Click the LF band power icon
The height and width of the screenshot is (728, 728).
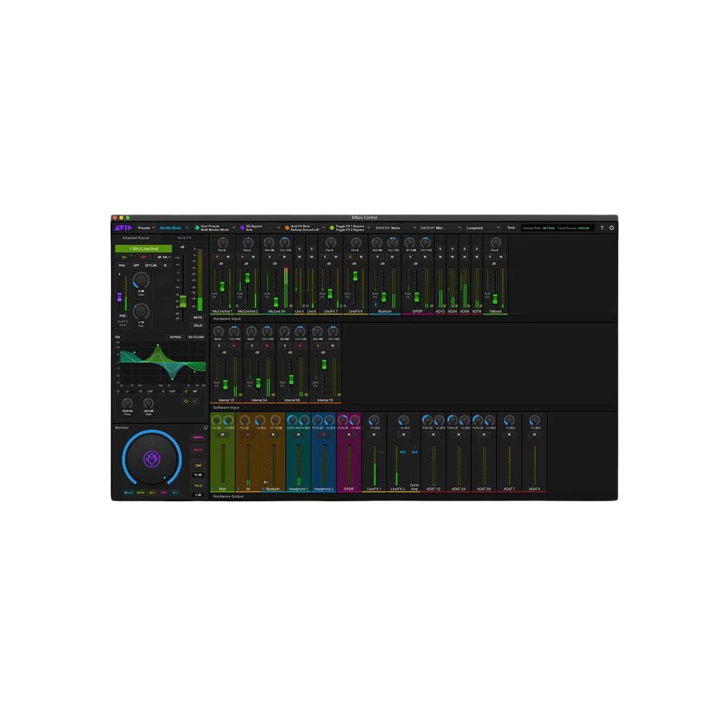(x=119, y=391)
